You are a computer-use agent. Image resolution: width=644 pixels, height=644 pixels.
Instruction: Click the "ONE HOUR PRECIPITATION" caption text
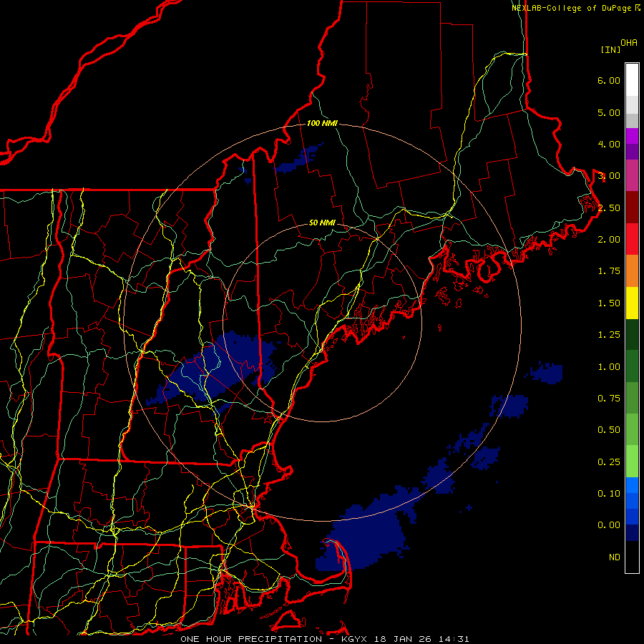pos(251,639)
